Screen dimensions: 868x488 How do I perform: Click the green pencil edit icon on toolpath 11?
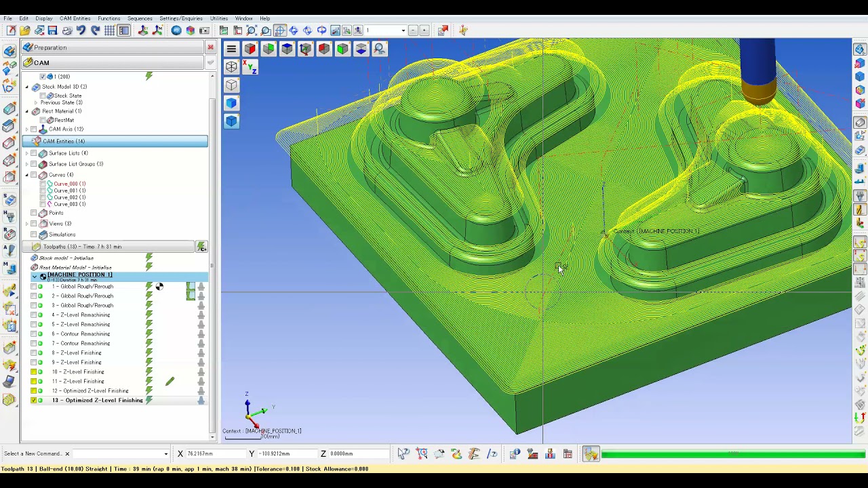[170, 382]
